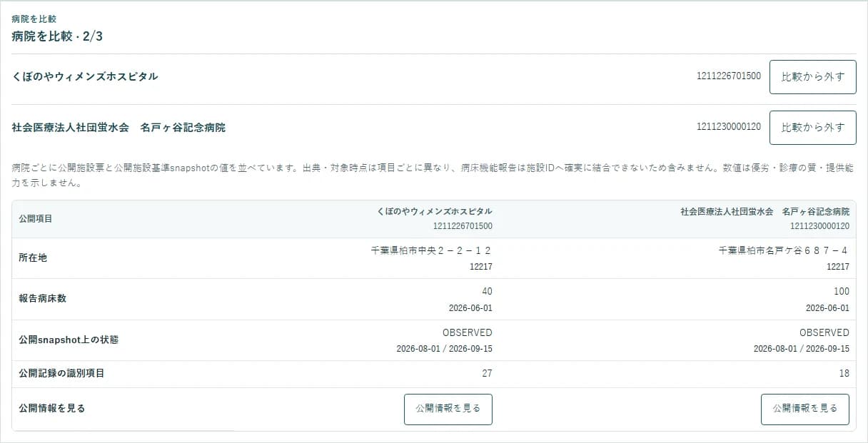
Task: Remove くぼのやウィメンズホスピタル using 比較から外す
Action: pos(812,77)
